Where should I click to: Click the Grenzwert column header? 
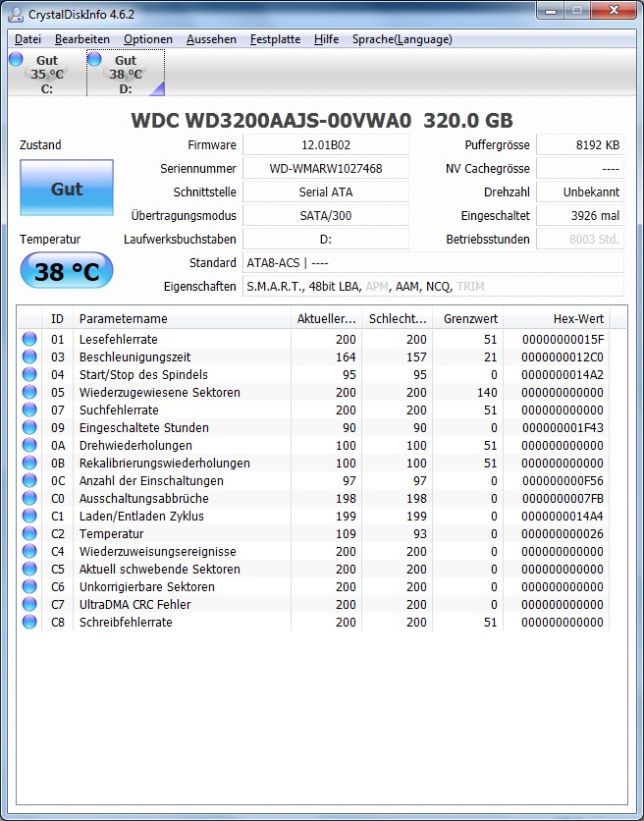(x=468, y=318)
